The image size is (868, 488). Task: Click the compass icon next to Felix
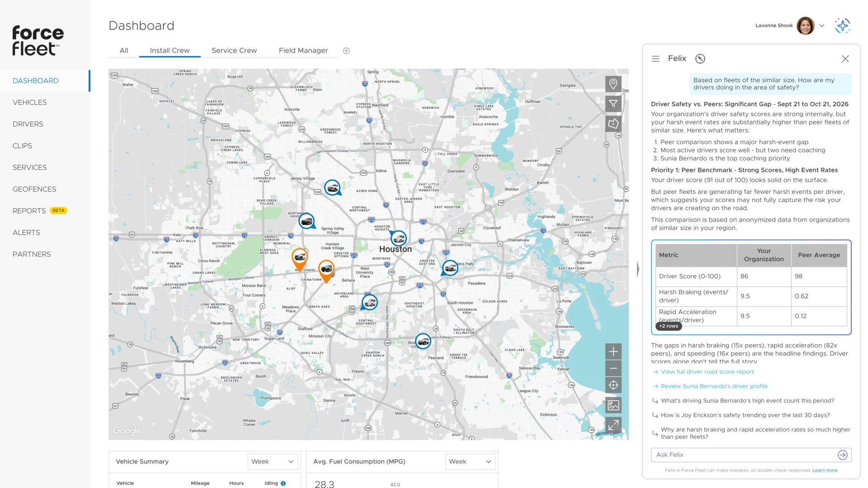[700, 59]
